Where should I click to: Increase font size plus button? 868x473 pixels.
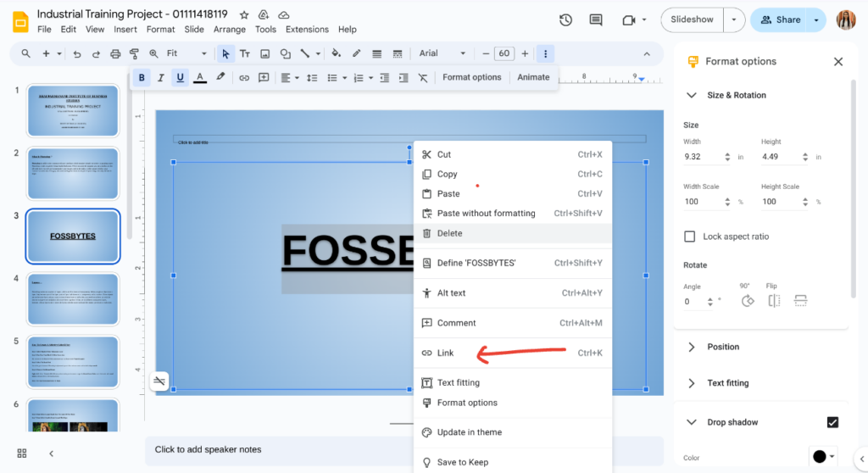coord(525,53)
